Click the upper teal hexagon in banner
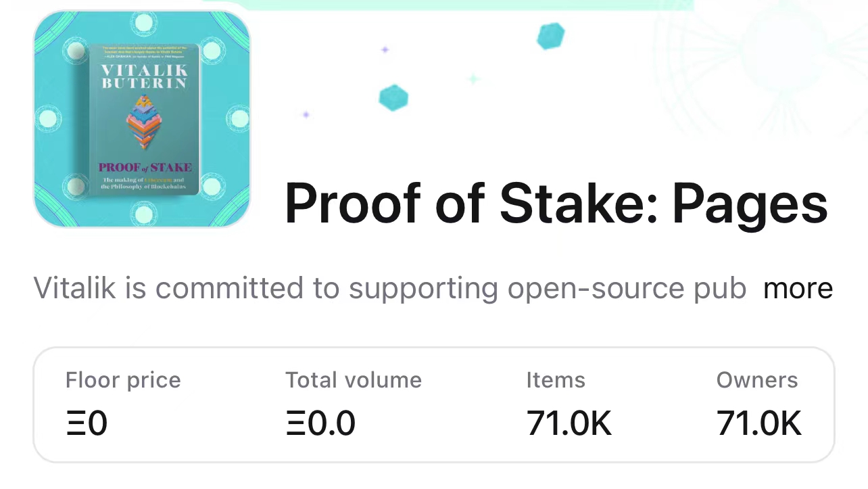This screenshot has height=489, width=868. [x=550, y=36]
